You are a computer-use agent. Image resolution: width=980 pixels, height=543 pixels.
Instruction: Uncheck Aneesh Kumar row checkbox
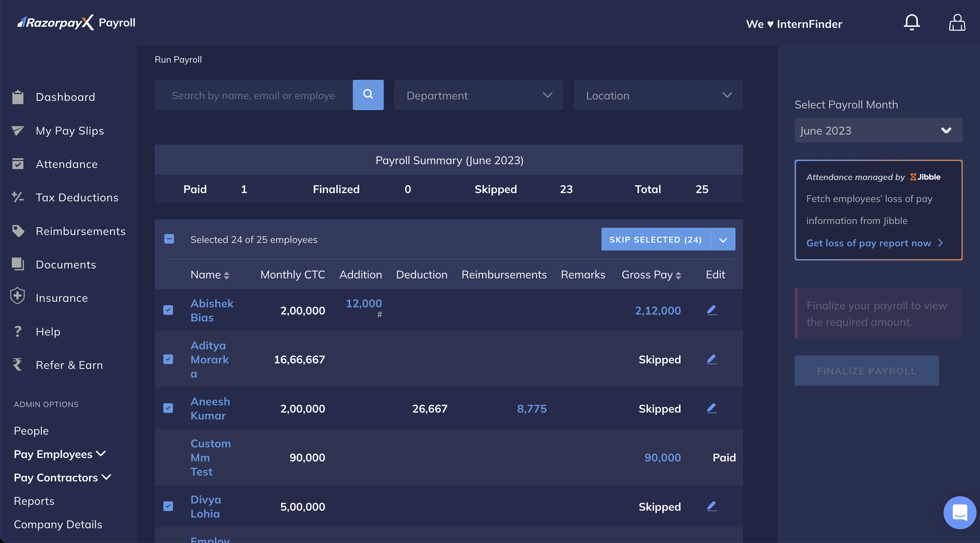click(x=168, y=408)
